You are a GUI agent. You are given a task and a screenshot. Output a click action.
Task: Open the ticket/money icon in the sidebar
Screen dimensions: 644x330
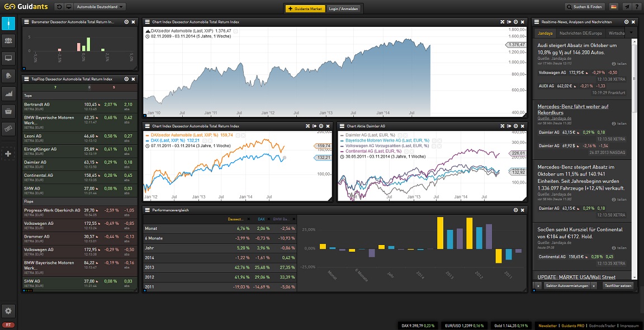coord(8,129)
